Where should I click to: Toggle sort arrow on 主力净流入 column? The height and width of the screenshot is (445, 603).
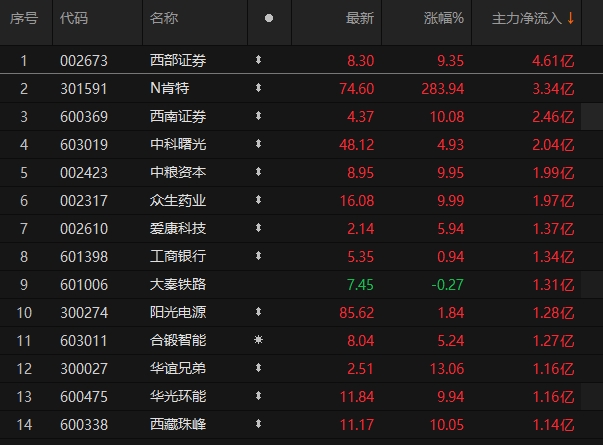(571, 18)
